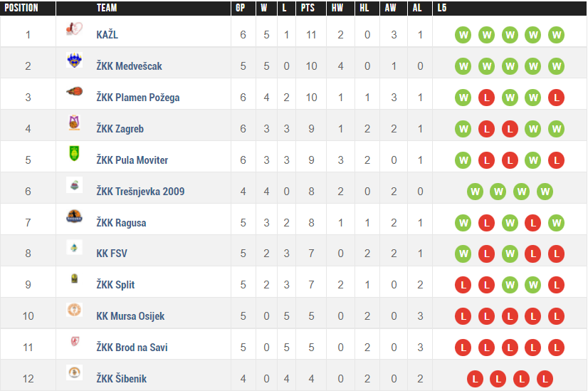Click the ŽKK Split team logo
This screenshot has width=588, height=391.
[x=74, y=280]
